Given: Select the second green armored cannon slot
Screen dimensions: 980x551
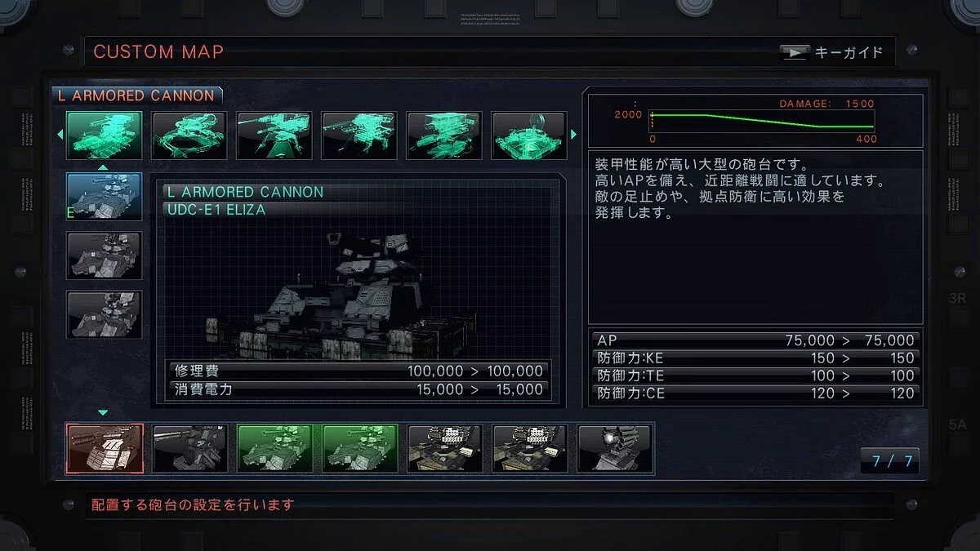Looking at the screenshot, I should tap(359, 448).
